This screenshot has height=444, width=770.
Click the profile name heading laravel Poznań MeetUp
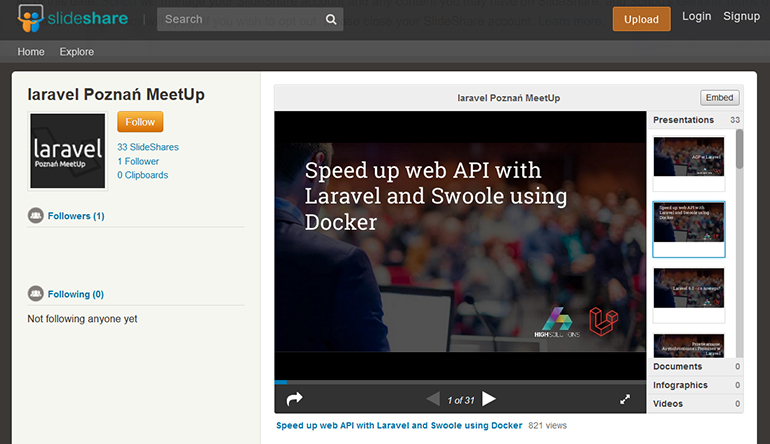[116, 94]
